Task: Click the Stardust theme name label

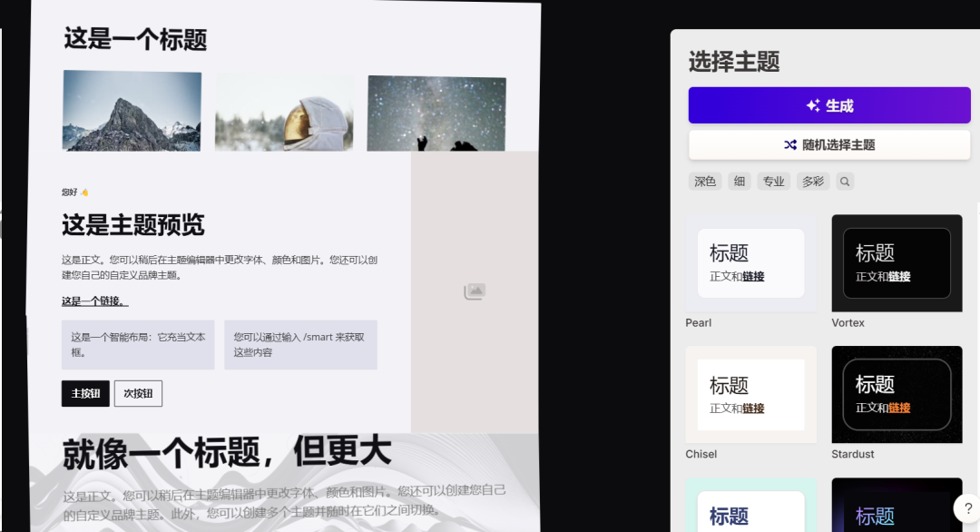Action: (x=852, y=454)
